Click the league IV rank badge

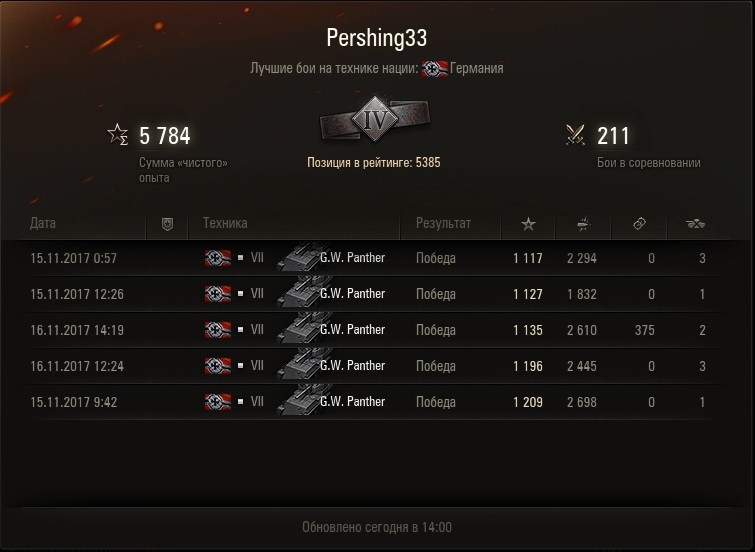[375, 119]
